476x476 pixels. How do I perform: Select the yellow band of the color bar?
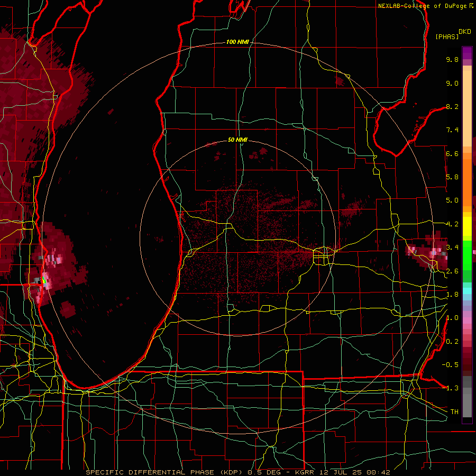pyautogui.click(x=467, y=226)
